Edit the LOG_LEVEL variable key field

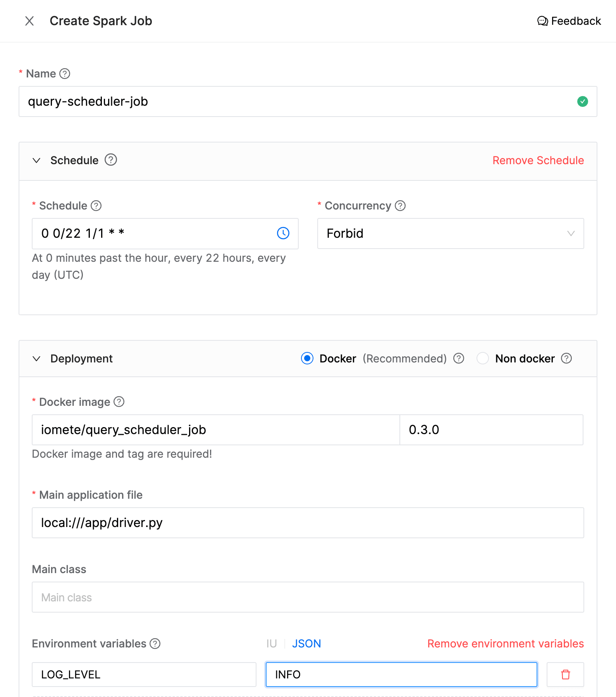(144, 675)
